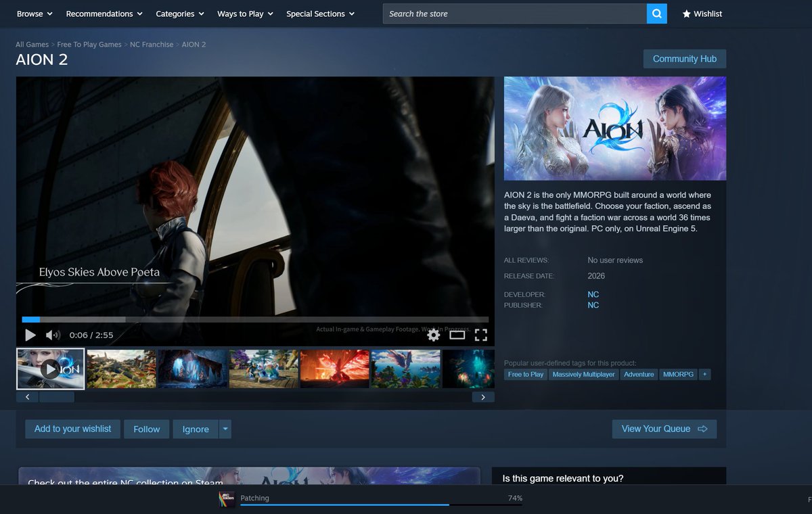The height and width of the screenshot is (514, 812).
Task: Open Free To Play Games breadcrumb
Action: [89, 45]
